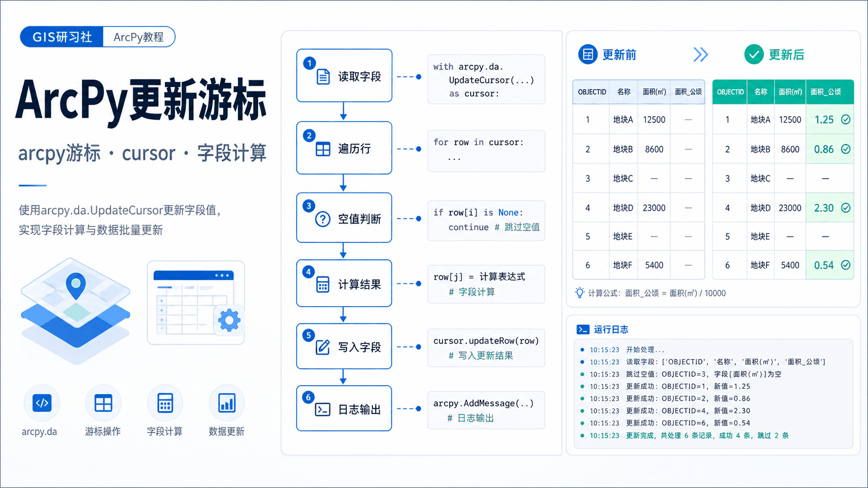Click the check icon beside 2.30
The width and height of the screenshot is (868, 488).
point(846,208)
